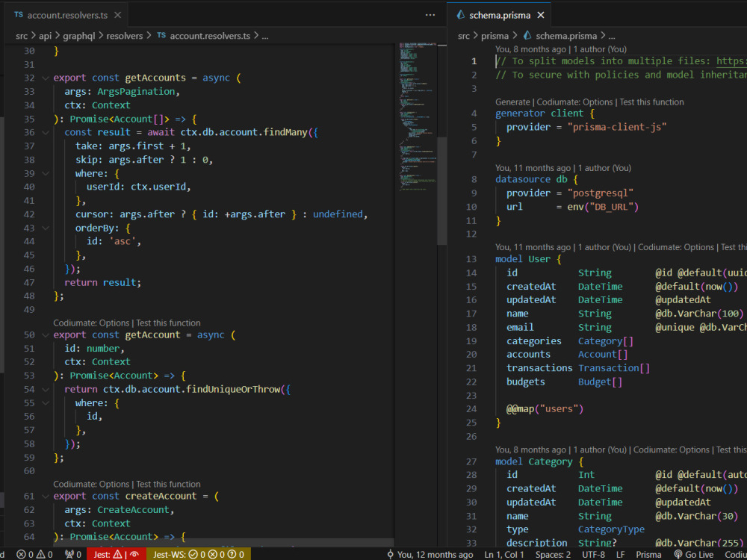Click 'Codiumate: Options' above getAccount
Screen dimensions: 747x560
91,323
